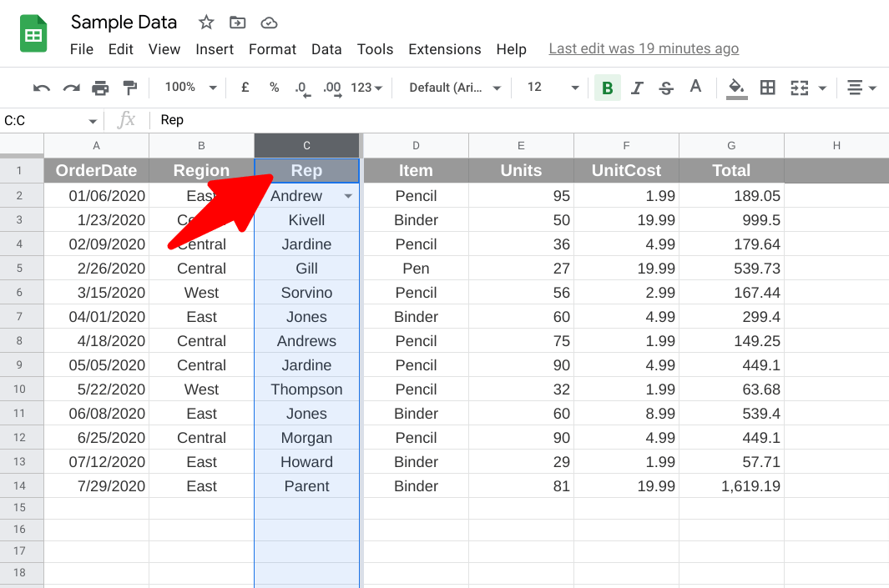Screen dimensions: 889x588
Task: Open the font size dropdown
Action: 574,87
